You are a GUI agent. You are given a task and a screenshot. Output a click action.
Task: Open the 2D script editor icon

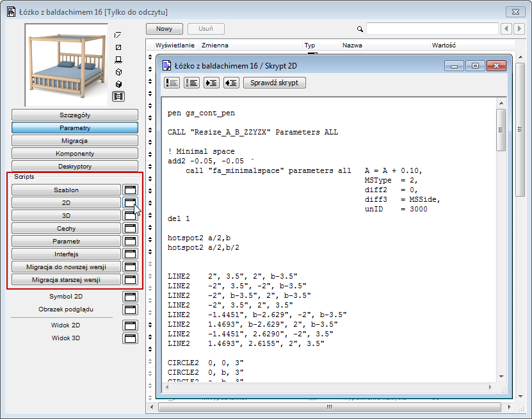[x=130, y=202]
